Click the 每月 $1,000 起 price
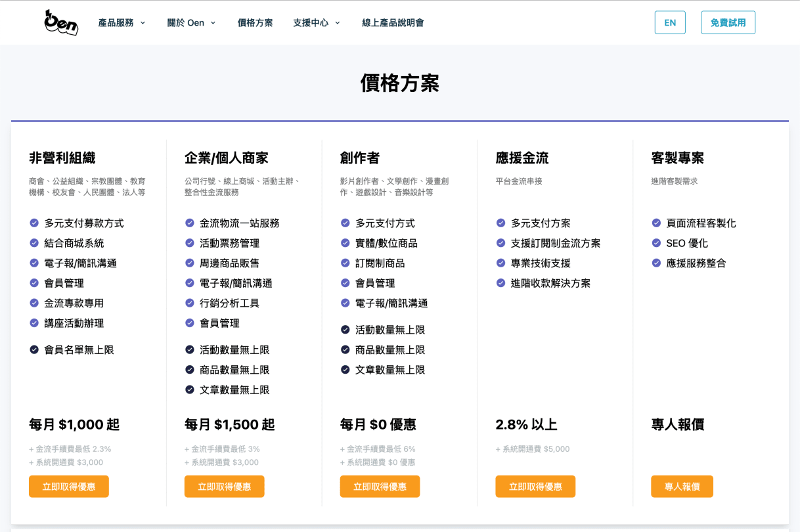Viewport: 800px width, 532px height. coord(74,425)
